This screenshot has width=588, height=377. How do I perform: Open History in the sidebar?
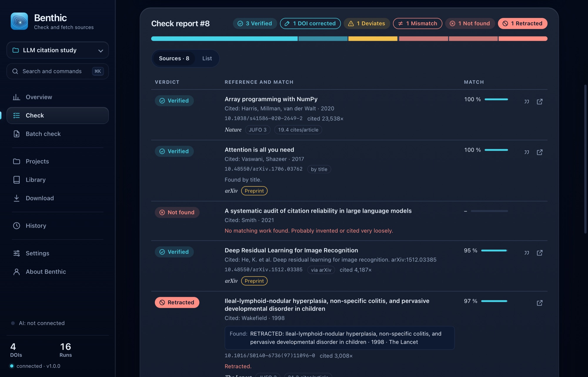point(58,226)
